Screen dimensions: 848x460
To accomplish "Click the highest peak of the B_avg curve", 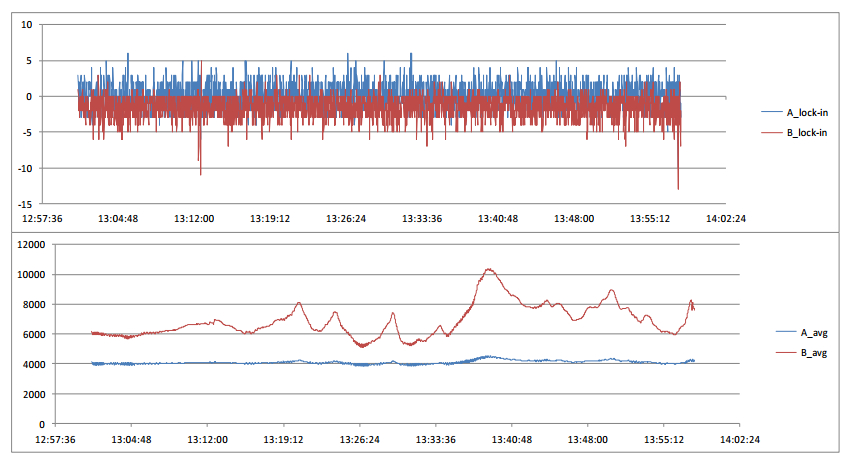I will click(488, 269).
